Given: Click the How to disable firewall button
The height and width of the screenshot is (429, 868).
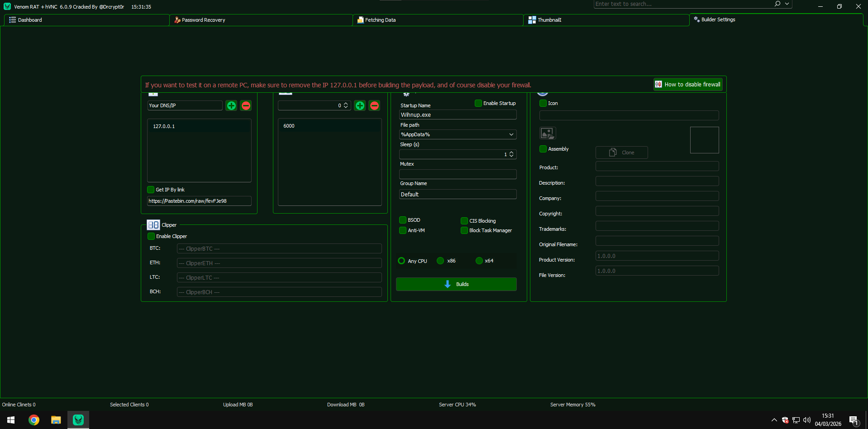Looking at the screenshot, I should pos(688,84).
